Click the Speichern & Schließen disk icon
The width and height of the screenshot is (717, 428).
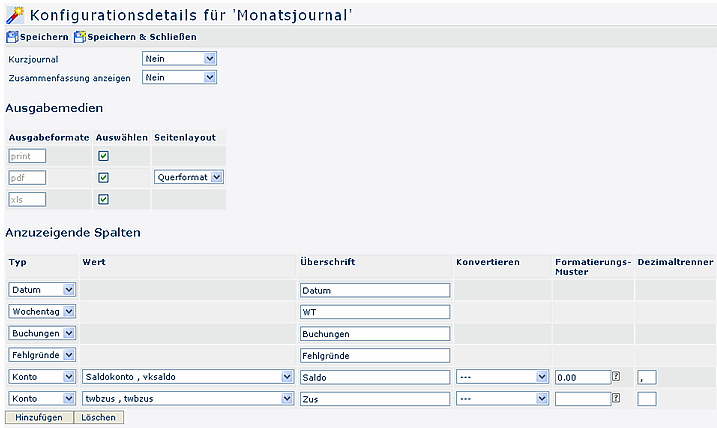pyautogui.click(x=80, y=37)
